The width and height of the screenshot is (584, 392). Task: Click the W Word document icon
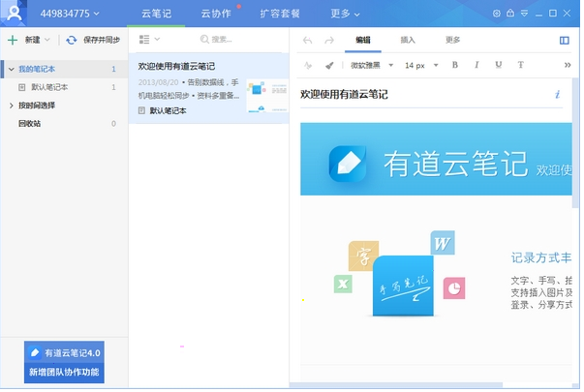443,243
